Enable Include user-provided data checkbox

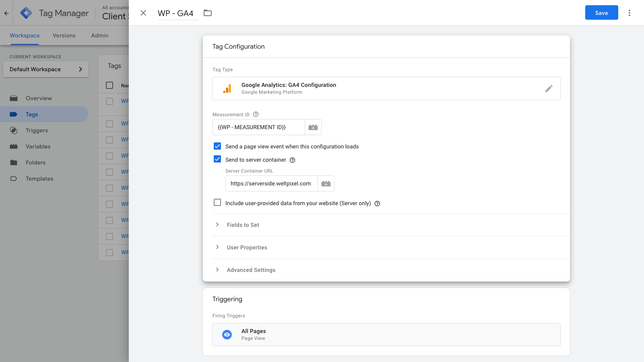tap(217, 203)
